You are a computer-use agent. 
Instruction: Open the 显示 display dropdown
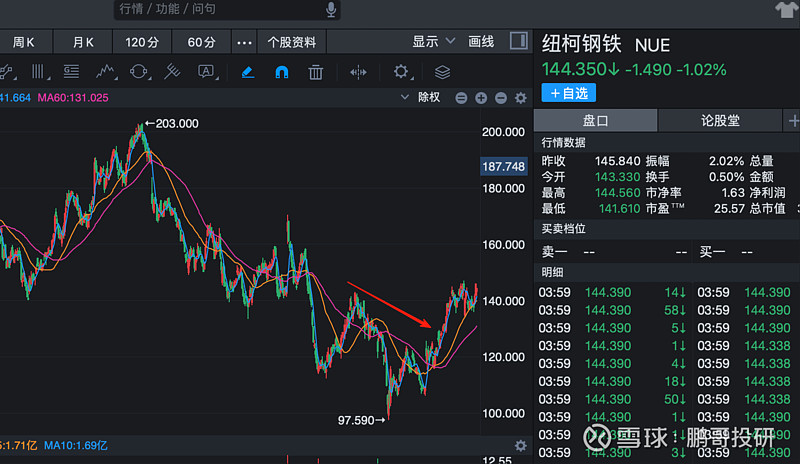coord(433,42)
